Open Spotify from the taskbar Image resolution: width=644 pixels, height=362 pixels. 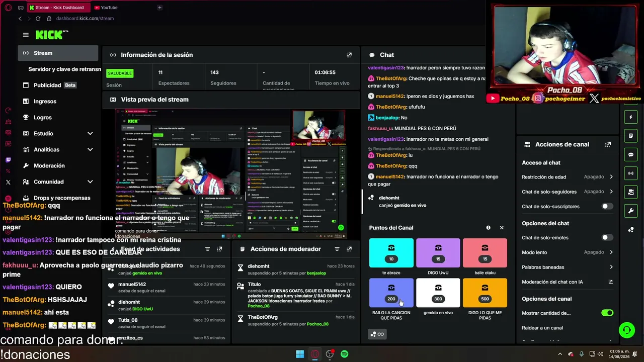click(x=344, y=354)
